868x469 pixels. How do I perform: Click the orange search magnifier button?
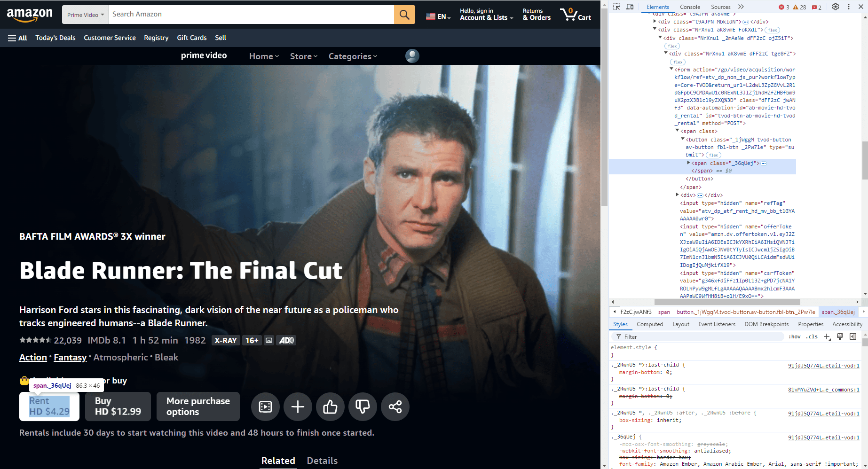coord(404,15)
